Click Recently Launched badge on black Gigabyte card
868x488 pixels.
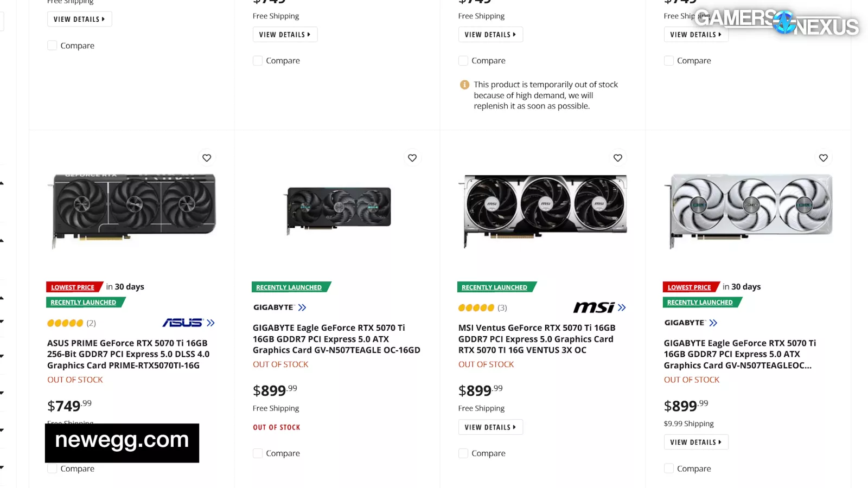click(x=289, y=287)
